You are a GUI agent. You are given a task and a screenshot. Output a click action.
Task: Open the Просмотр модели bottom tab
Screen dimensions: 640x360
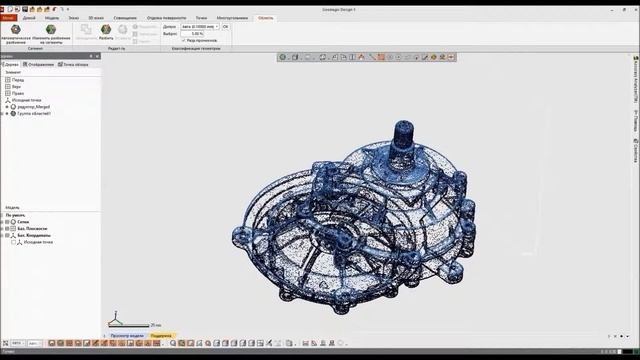tap(127, 336)
